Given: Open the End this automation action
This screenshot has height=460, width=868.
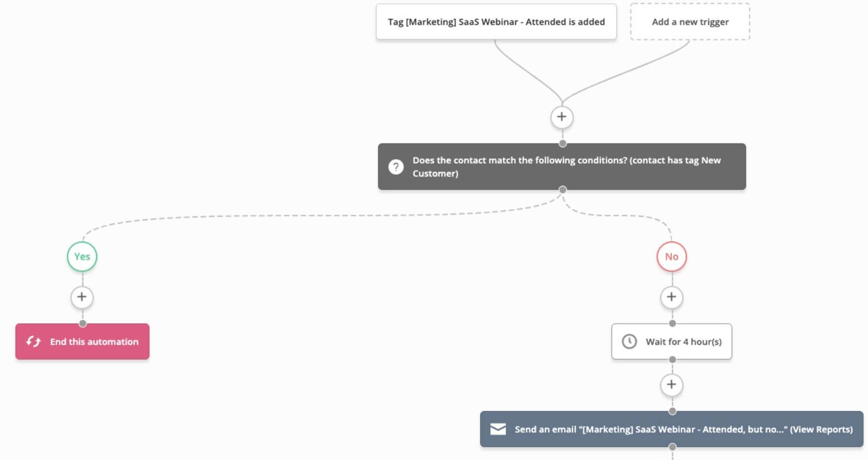Looking at the screenshot, I should pyautogui.click(x=94, y=342).
